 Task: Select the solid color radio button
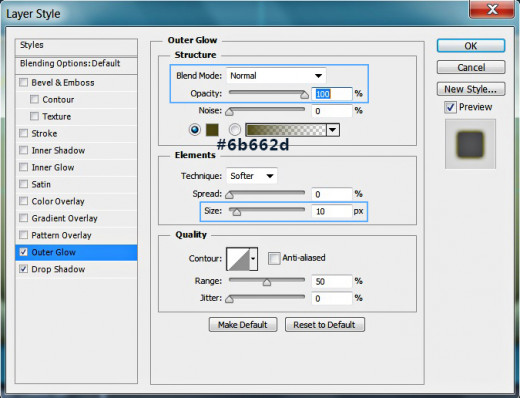pyautogui.click(x=195, y=129)
